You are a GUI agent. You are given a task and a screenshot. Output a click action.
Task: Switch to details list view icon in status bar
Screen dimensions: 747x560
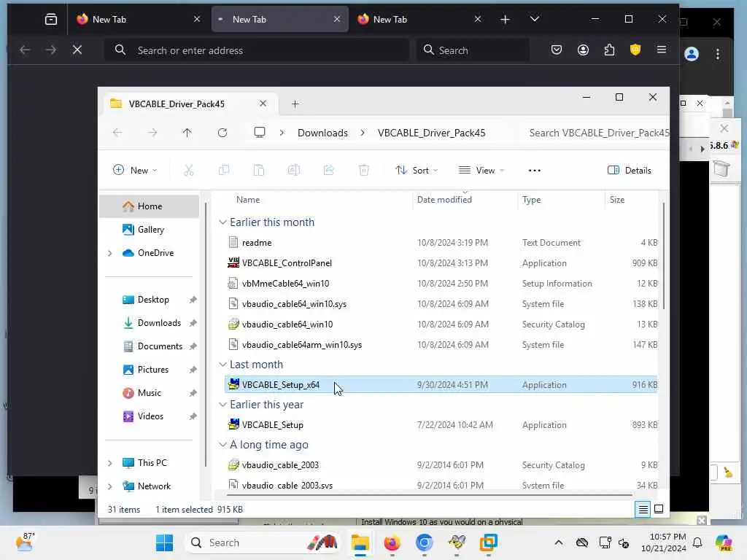click(x=643, y=510)
